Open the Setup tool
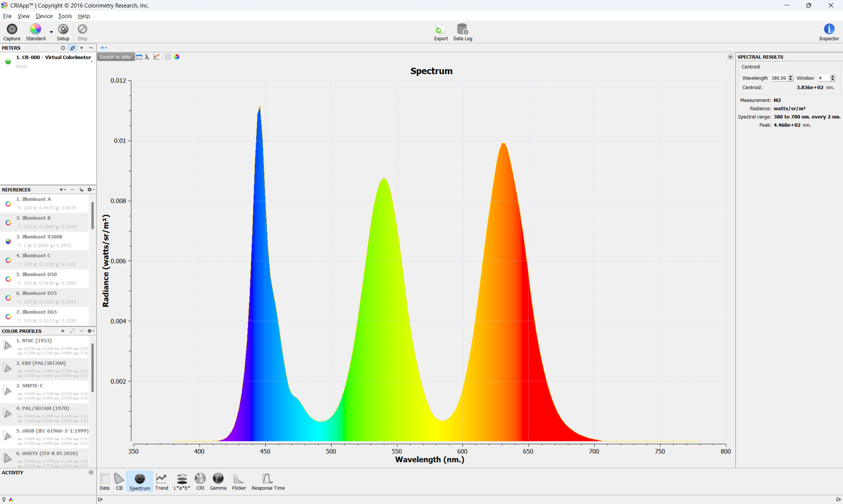The width and height of the screenshot is (843, 504). pyautogui.click(x=63, y=30)
